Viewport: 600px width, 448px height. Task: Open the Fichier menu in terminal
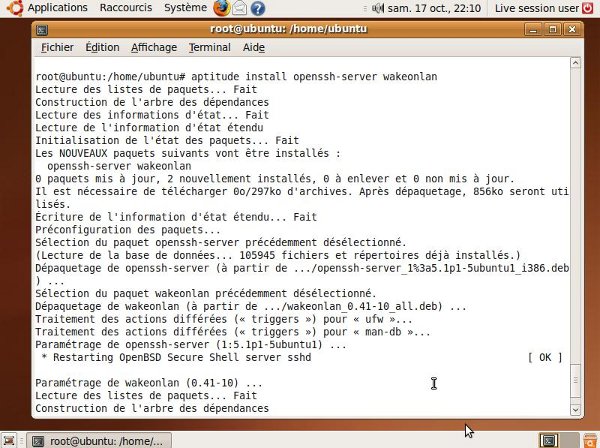(x=57, y=48)
